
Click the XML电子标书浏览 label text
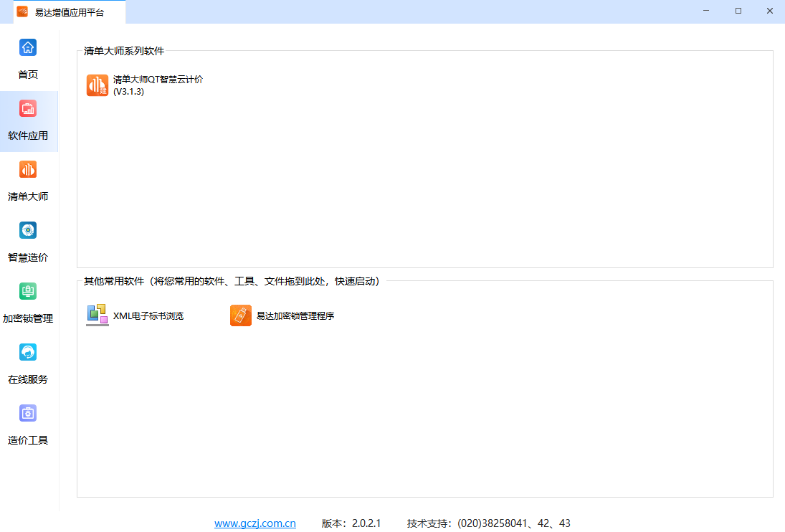click(x=148, y=315)
